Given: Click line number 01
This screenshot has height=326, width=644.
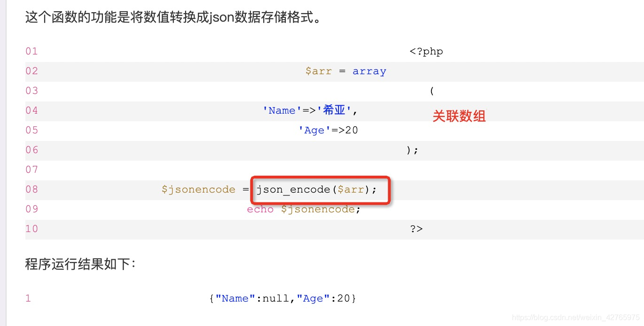Looking at the screenshot, I should [31, 51].
